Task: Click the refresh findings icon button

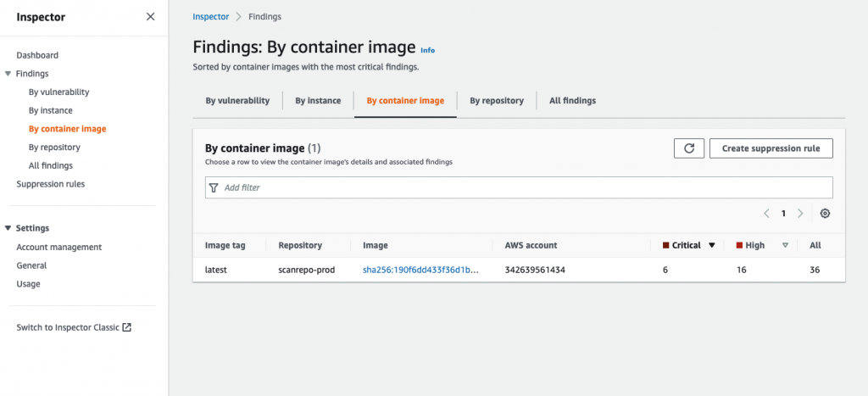Action: pos(689,148)
